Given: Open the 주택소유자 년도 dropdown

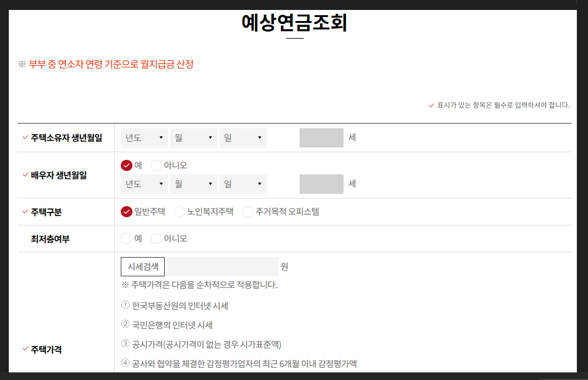Looking at the screenshot, I should click(x=144, y=138).
